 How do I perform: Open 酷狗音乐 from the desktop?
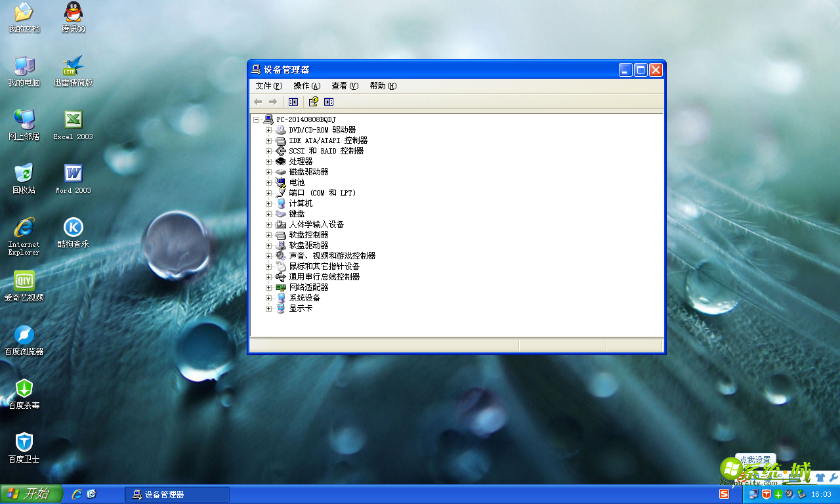click(73, 230)
